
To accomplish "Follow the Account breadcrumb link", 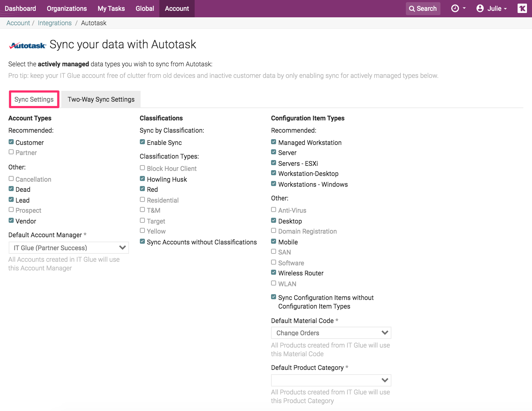I will (18, 23).
